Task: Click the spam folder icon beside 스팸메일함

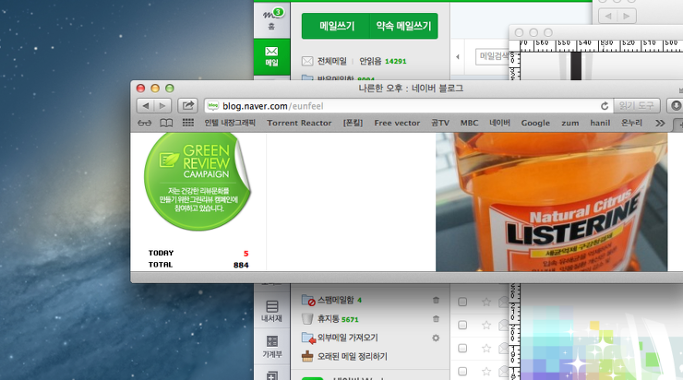Action: [x=308, y=299]
